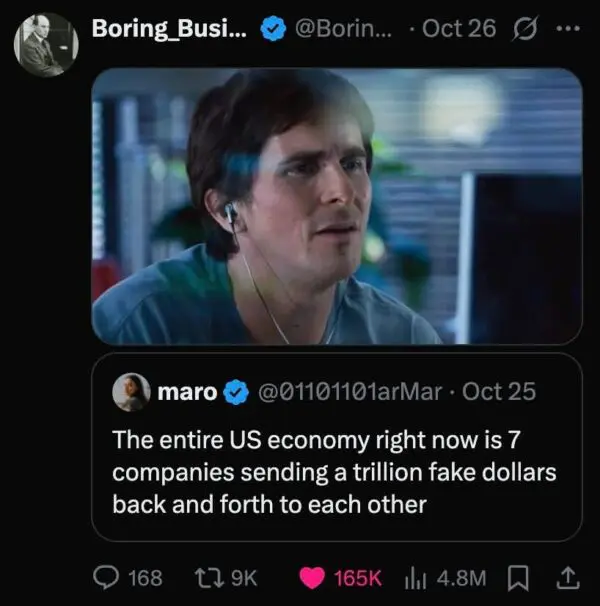Click the reply bubble icon

click(106, 576)
